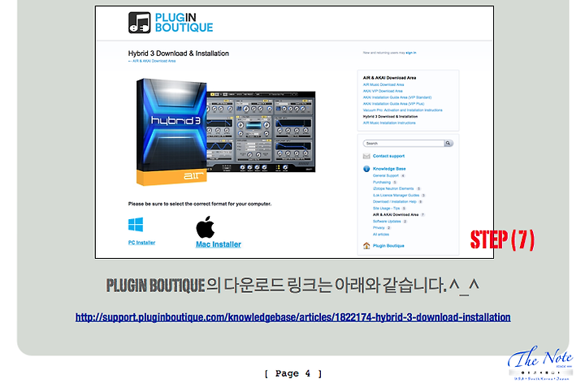Click the Knowledge Base info icon

[x=366, y=169]
